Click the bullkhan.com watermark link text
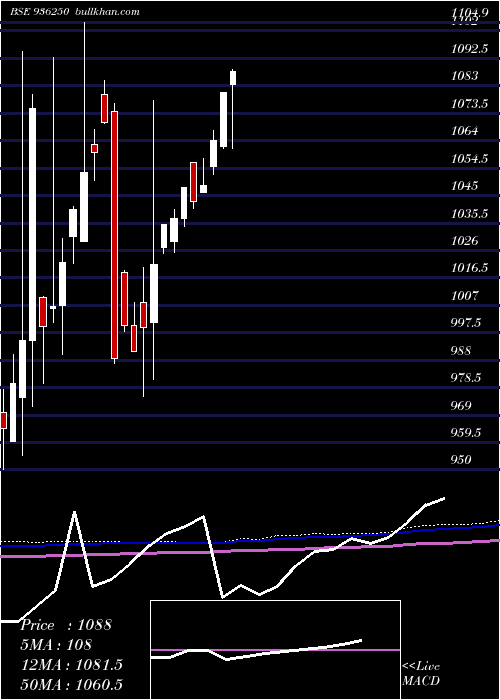The width and height of the screenshot is (500, 700). click(106, 12)
